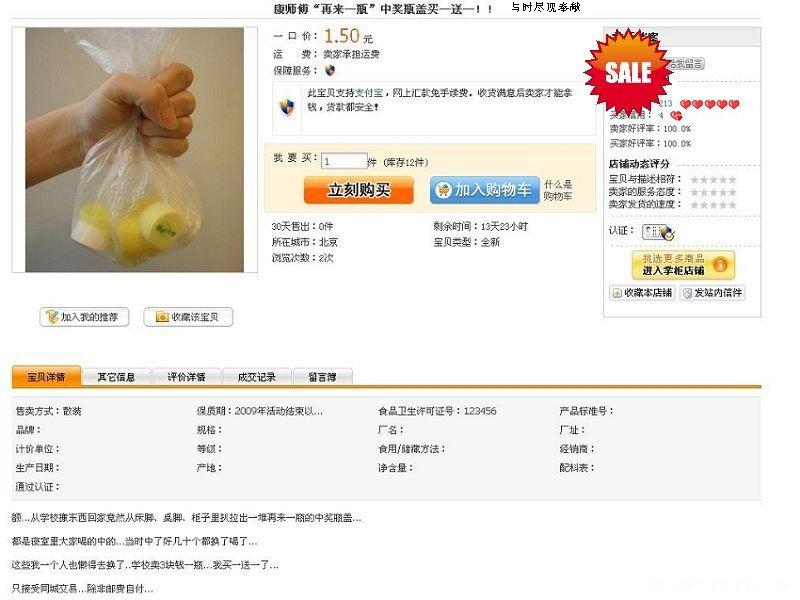Image resolution: width=800 pixels, height=600 pixels.
Task: Click the orange arrow icon on 进入掌柜店铺
Action: click(x=720, y=265)
